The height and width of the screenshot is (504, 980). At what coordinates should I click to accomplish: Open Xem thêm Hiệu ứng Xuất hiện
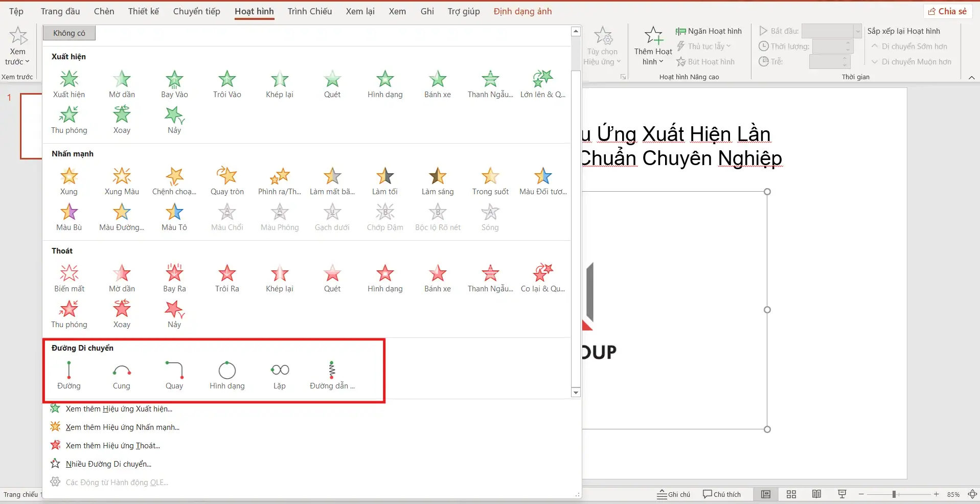pos(119,409)
